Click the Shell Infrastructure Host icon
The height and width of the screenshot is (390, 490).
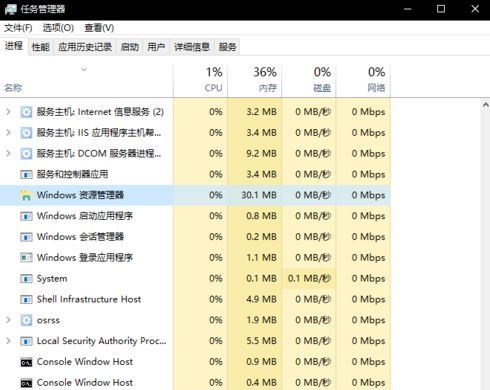point(26,299)
